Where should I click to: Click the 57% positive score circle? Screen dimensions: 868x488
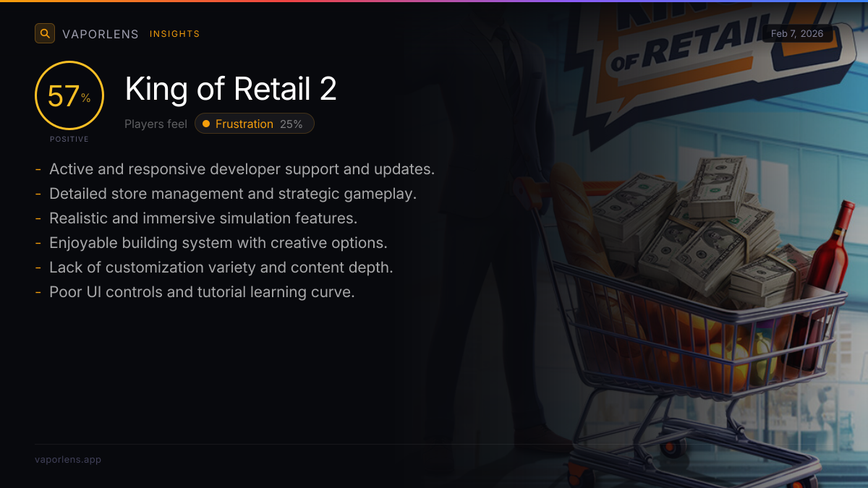(69, 95)
